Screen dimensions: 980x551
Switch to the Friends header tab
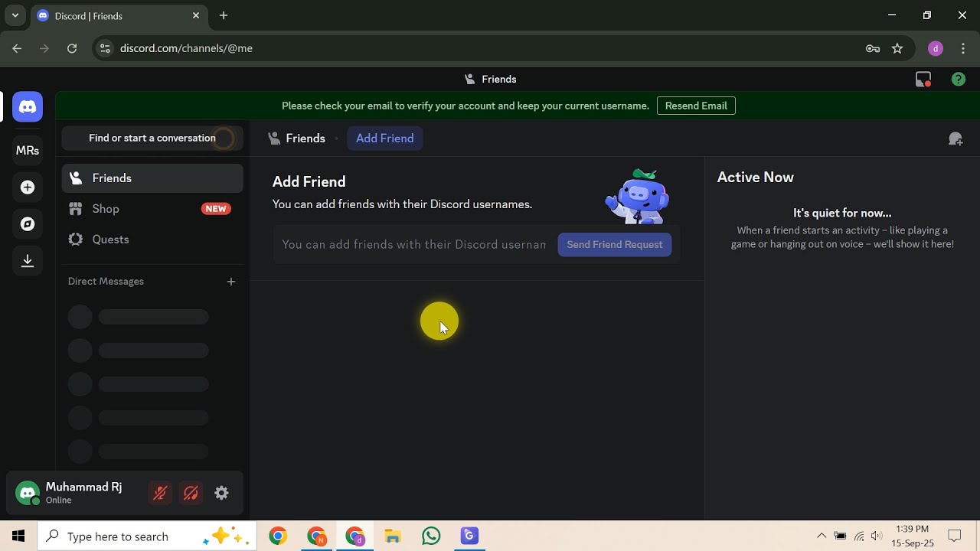coord(297,139)
